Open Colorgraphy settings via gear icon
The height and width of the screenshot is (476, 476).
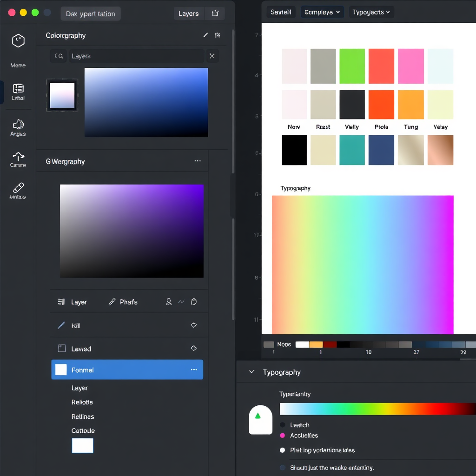click(218, 35)
